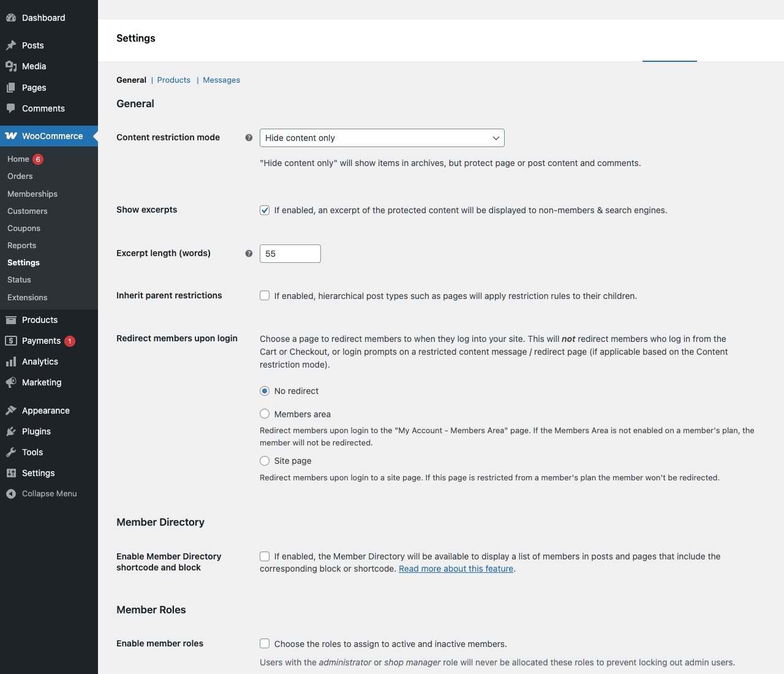Go to Posts menu label
Screen dimensions: 784x674
(33, 45)
